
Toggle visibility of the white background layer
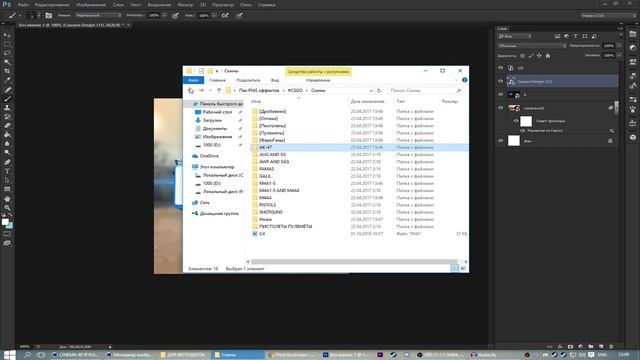(500, 141)
